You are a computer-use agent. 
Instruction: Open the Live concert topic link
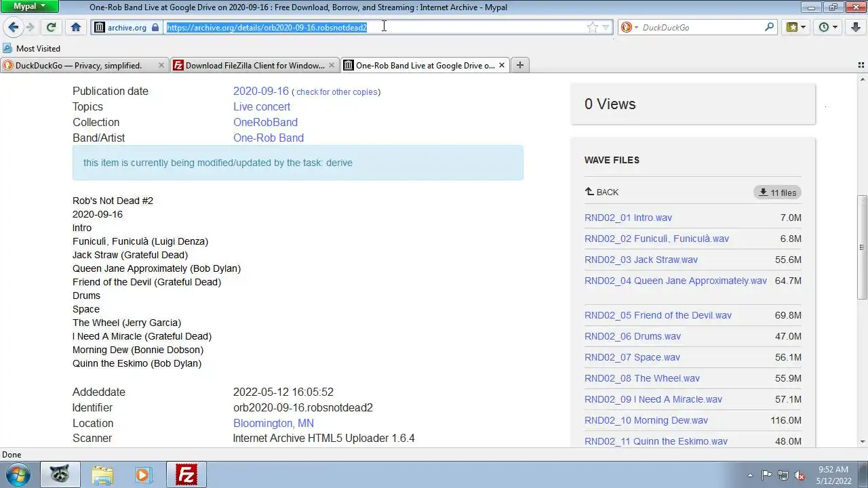click(262, 106)
